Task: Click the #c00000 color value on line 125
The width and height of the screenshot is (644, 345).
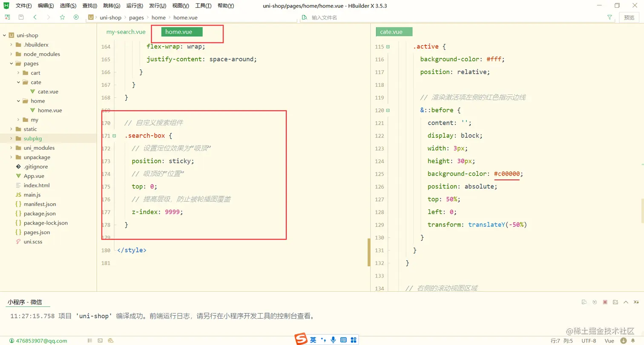Action: [x=508, y=174]
